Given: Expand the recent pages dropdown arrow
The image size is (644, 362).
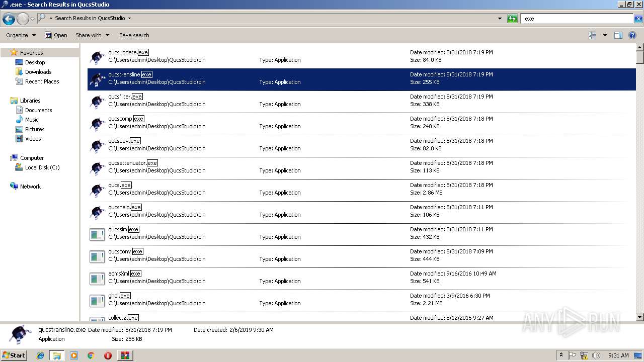Looking at the screenshot, I should pos(32,19).
